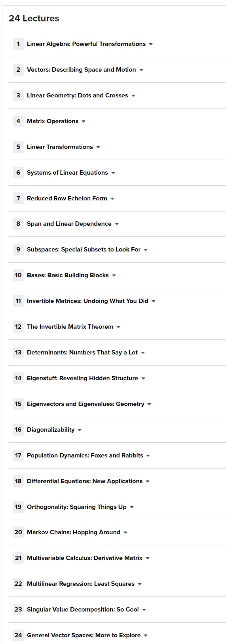Open arrow next to Linear Transformations

click(98, 147)
